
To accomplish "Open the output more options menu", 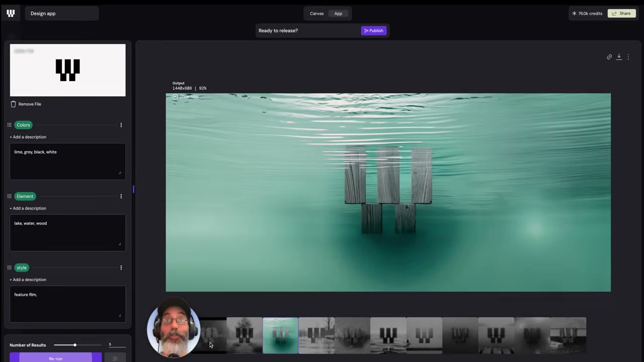I will (628, 57).
